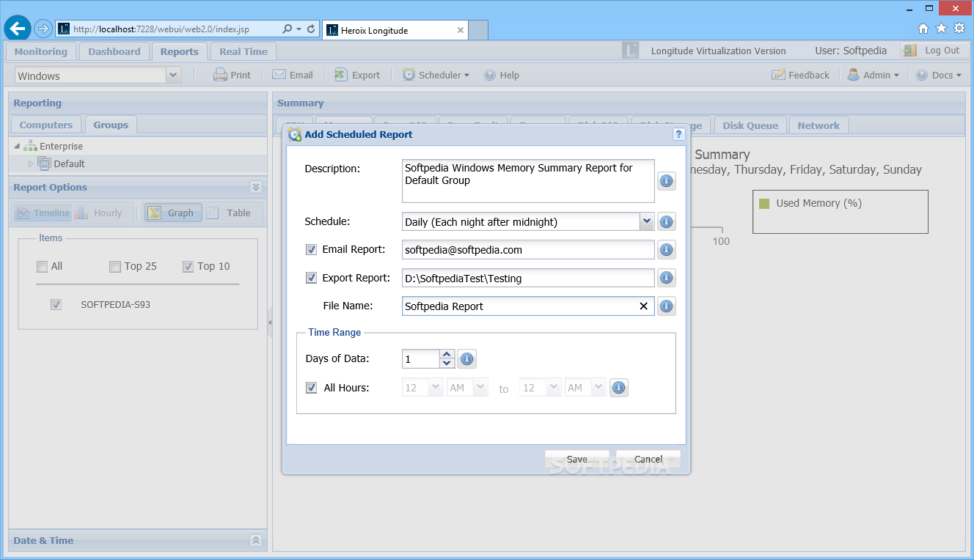Open Email from the toolbar
Screen dimensions: 974x560
click(293, 75)
